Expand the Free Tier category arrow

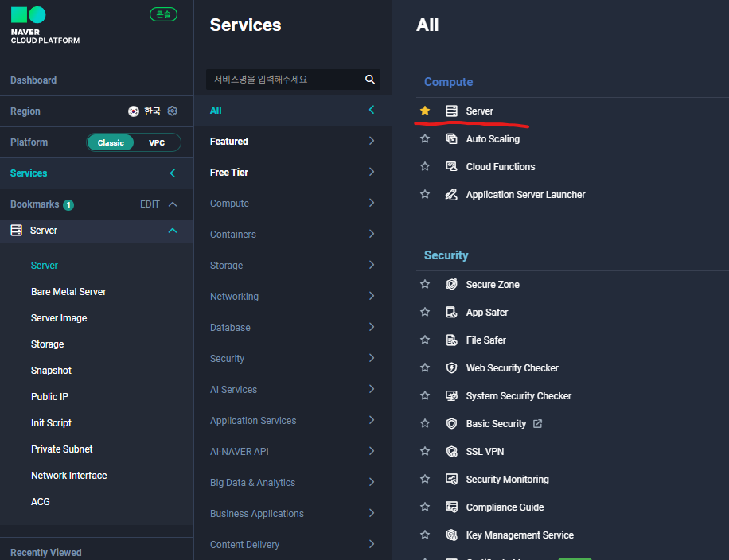pos(372,172)
